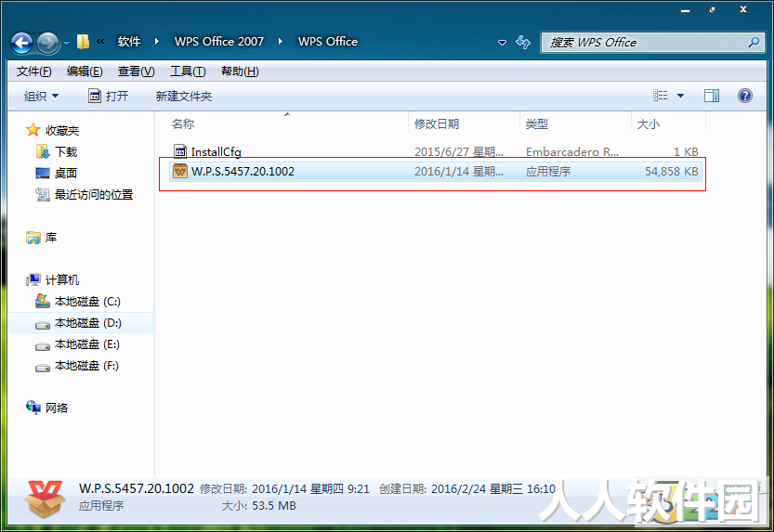Click the W.P.S.5457.20.1002 installer icon
Image resolution: width=774 pixels, height=532 pixels.
[180, 171]
